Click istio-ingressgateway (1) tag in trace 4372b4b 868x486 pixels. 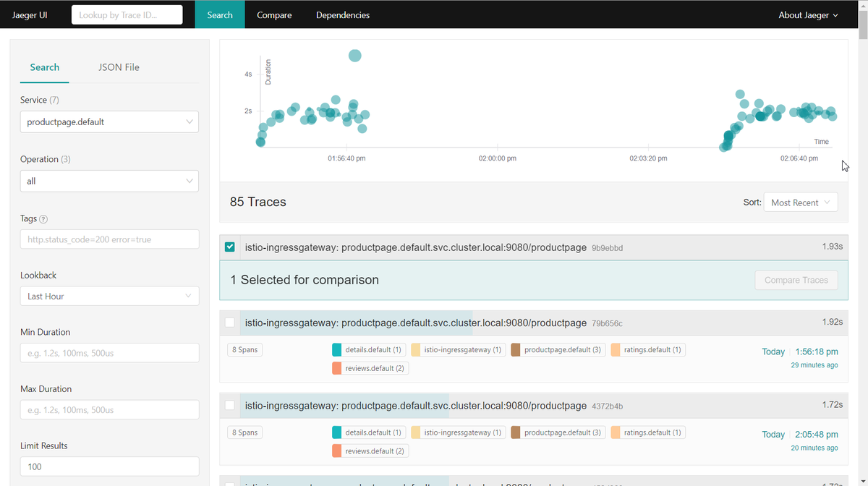[x=459, y=432]
